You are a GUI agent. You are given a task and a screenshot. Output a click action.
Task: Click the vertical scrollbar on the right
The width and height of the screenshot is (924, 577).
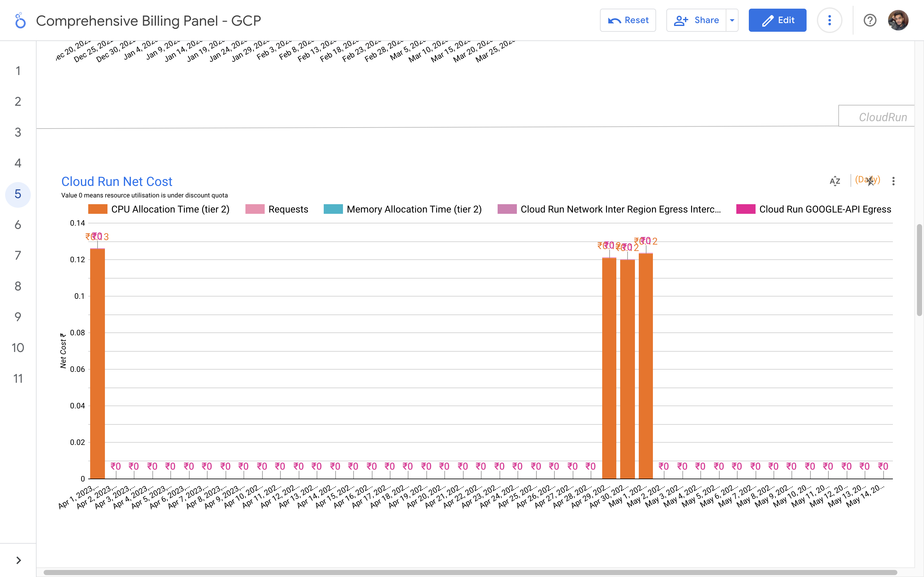(x=919, y=270)
